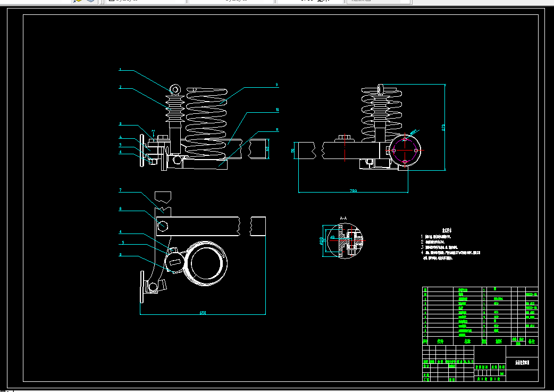Pick the large circular spring seat in plan view
Image resolution: width=554 pixels, height=392 pixels.
(206, 263)
